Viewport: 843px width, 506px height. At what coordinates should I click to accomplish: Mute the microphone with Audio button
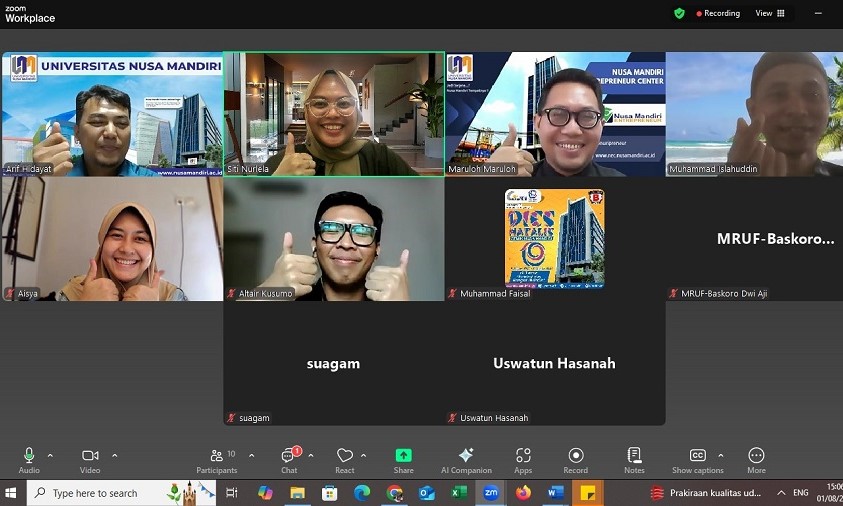[x=29, y=460]
